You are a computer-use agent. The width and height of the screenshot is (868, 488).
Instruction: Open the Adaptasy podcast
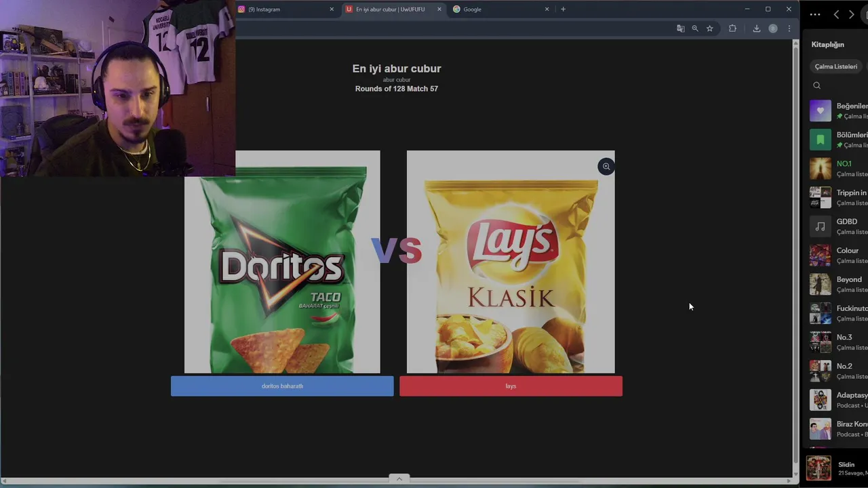tap(839, 400)
